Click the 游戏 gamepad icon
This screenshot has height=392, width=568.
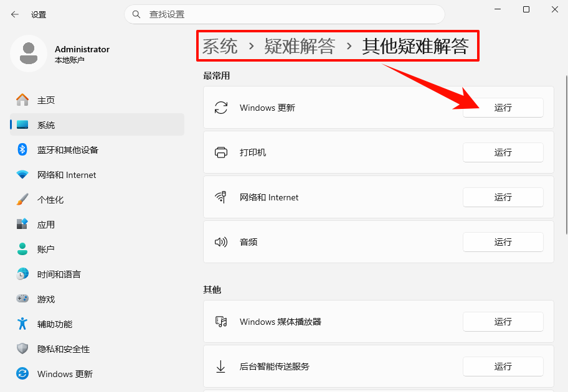[22, 299]
